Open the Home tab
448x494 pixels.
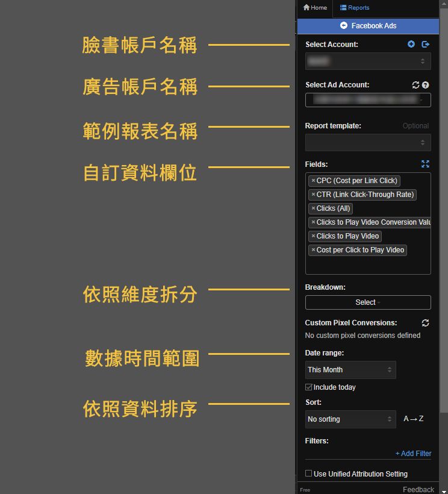(315, 8)
